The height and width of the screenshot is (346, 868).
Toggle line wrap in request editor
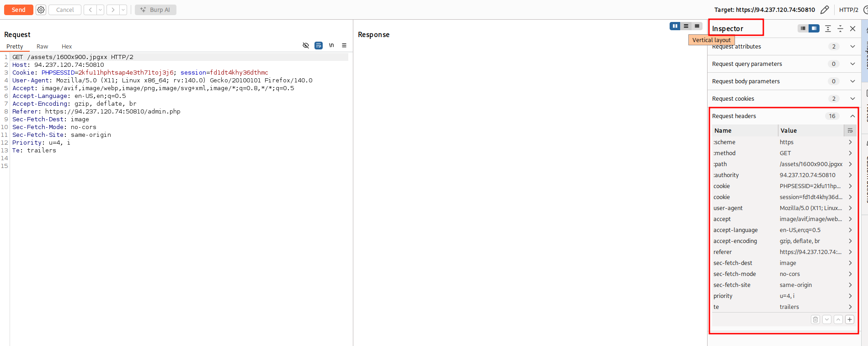(x=319, y=45)
